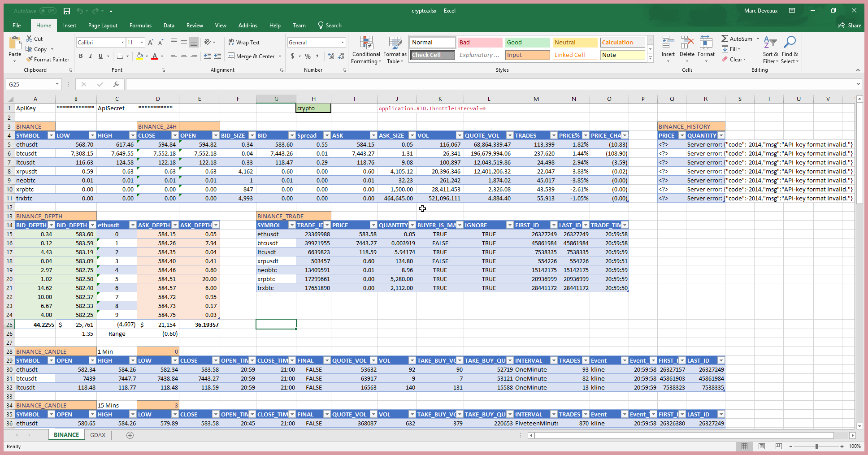868x455 pixels.
Task: Expand the cell styles gallery
Action: (x=650, y=58)
